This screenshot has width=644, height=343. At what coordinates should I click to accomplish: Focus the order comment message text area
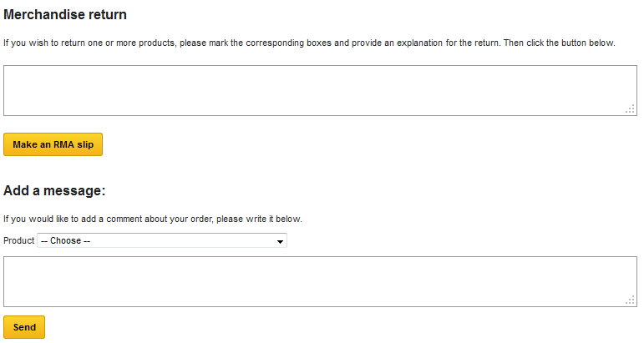[320, 281]
